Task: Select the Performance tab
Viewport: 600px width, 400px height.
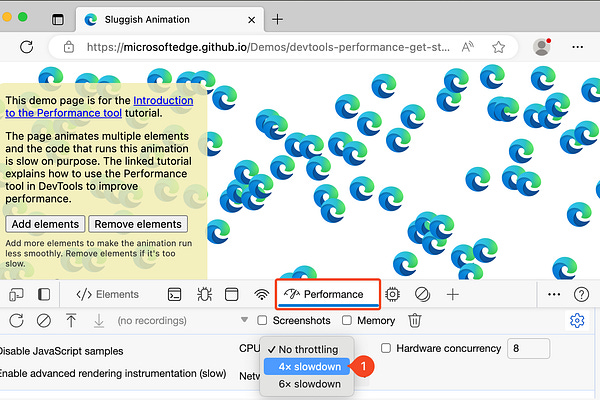Action: (x=328, y=294)
